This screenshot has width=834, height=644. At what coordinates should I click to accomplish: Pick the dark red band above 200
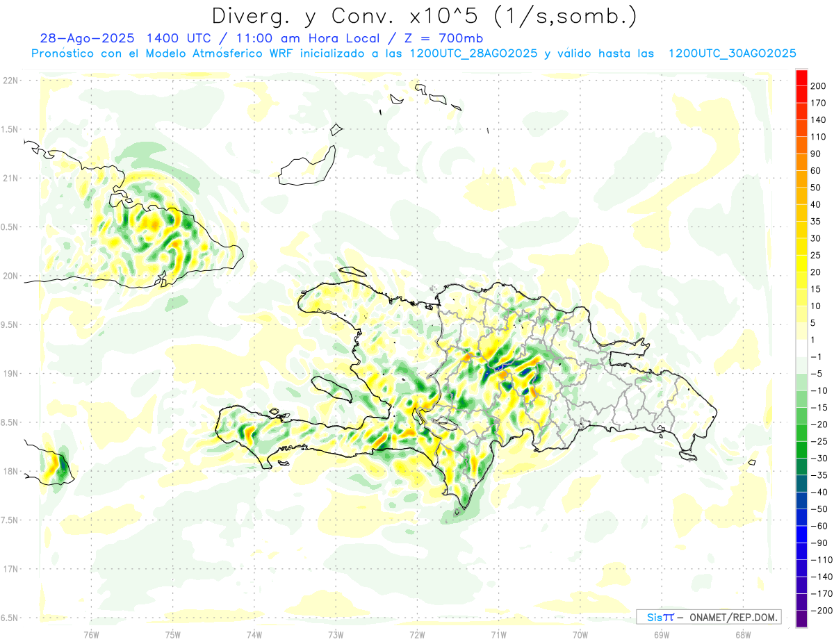[x=801, y=77]
